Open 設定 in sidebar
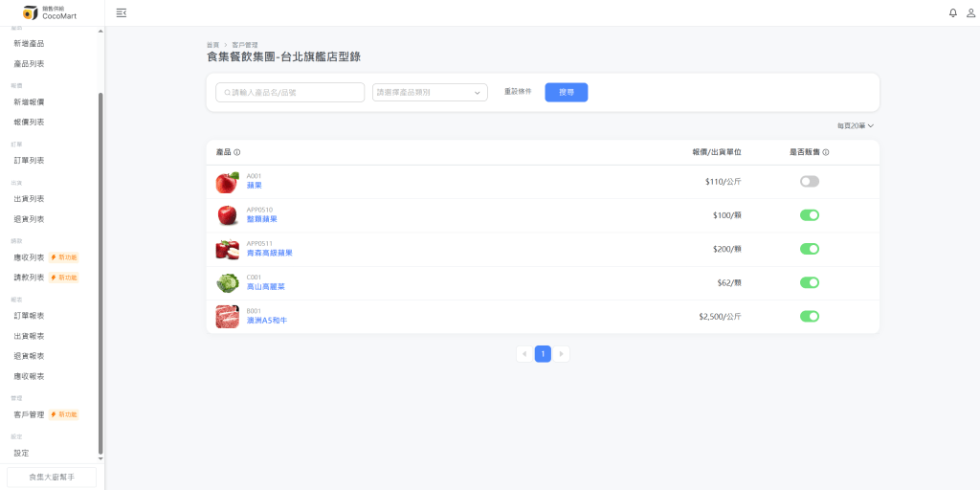 (x=21, y=453)
